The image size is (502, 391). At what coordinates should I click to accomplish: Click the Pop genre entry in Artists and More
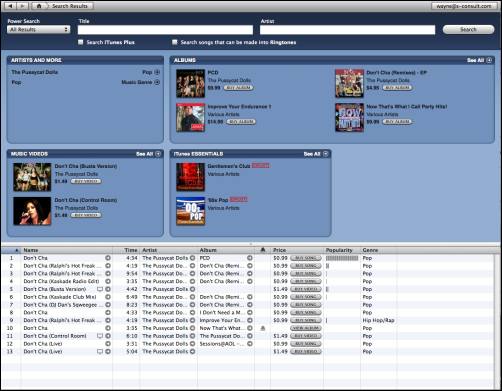click(16, 82)
